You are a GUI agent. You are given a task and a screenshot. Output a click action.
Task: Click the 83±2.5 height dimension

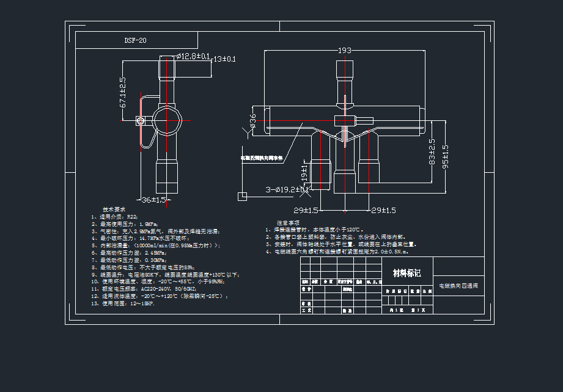(432, 153)
